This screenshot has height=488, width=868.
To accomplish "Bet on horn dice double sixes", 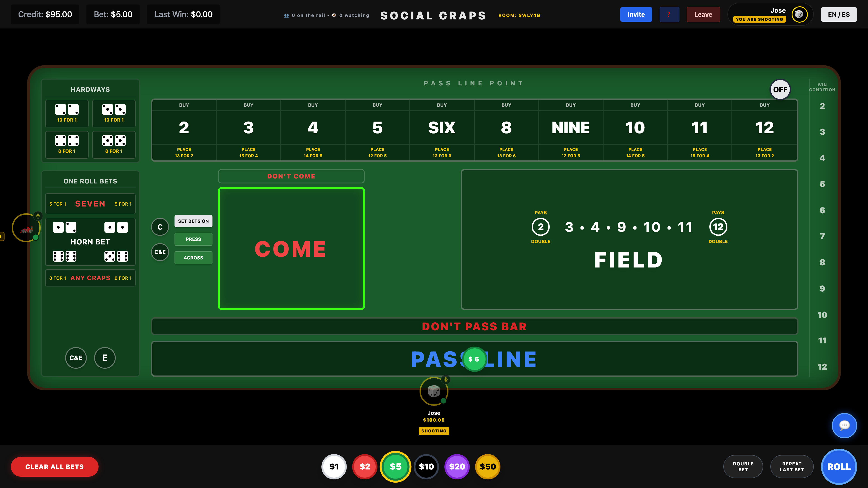I will click(x=65, y=256).
